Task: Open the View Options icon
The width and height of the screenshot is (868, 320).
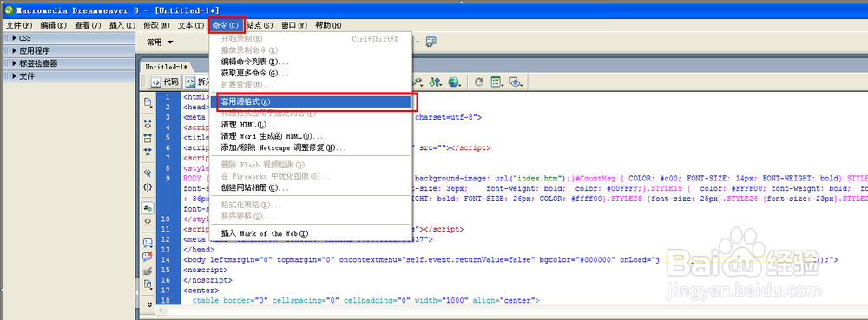Action: [x=496, y=82]
